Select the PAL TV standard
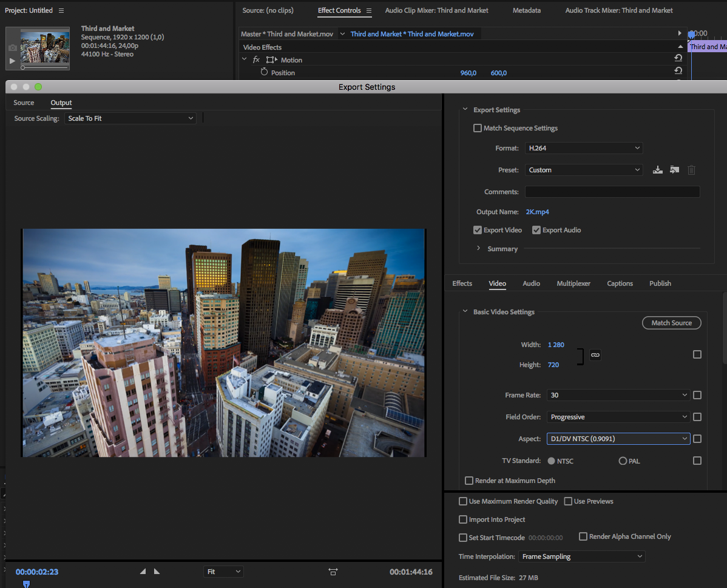The width and height of the screenshot is (727, 588). 623,461
